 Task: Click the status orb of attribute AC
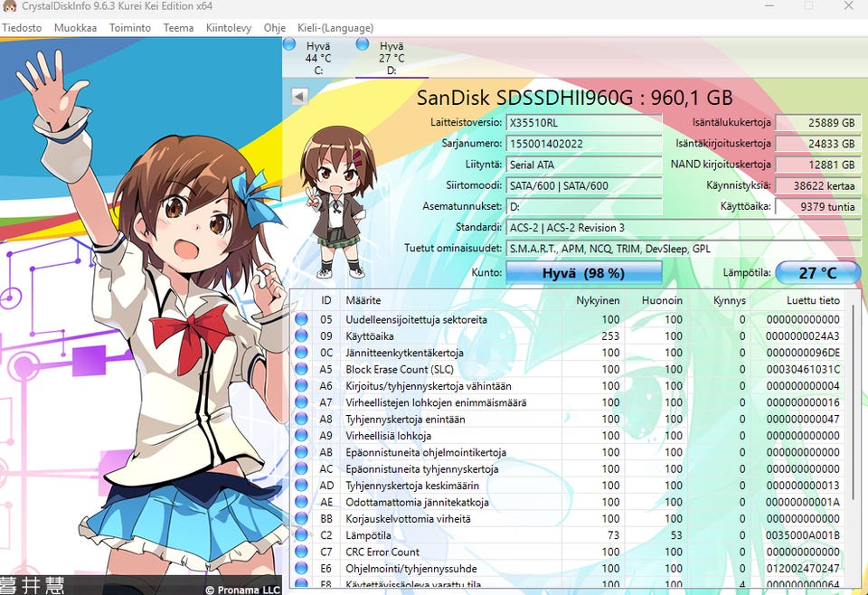click(x=301, y=468)
